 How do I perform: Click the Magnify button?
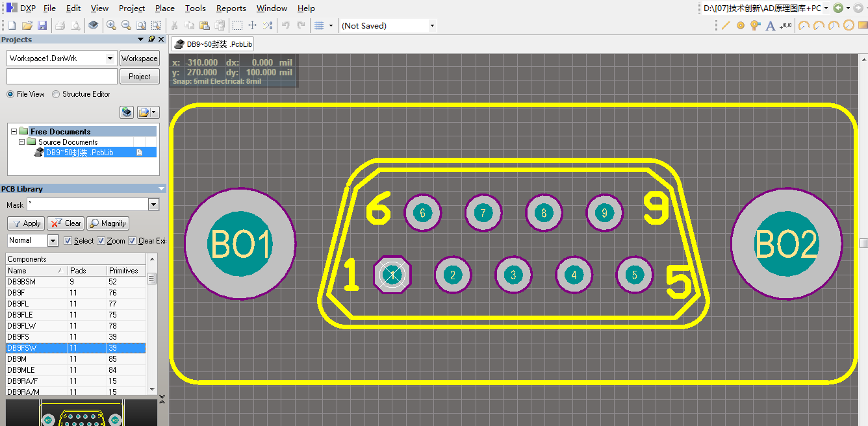(108, 223)
